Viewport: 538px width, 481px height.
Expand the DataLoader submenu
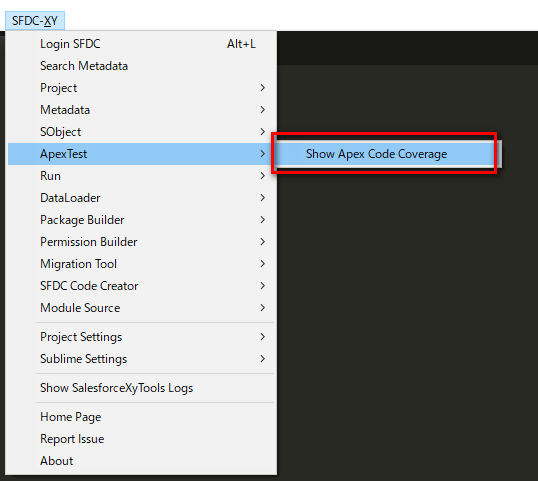(141, 198)
